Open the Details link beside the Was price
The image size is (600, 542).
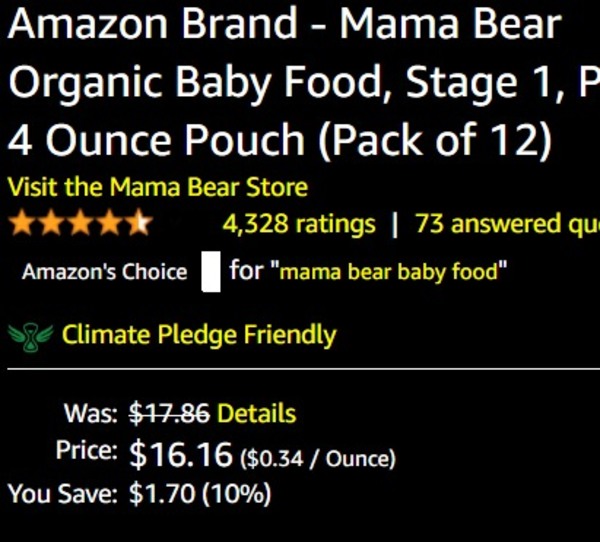pyautogui.click(x=256, y=413)
